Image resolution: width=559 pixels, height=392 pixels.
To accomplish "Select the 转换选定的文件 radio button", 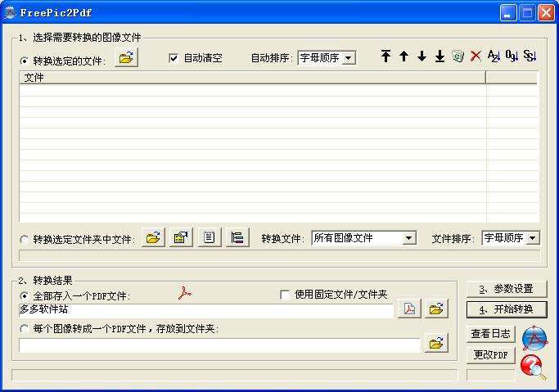I will click(x=24, y=61).
